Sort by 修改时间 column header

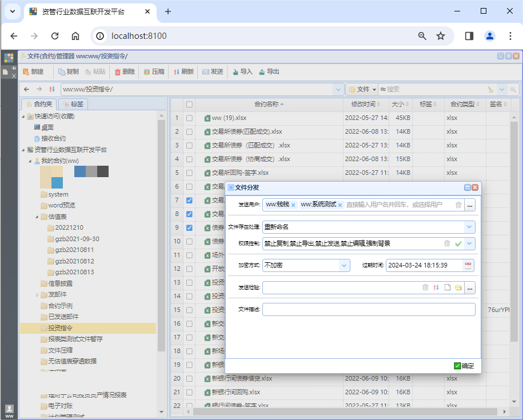pyautogui.click(x=366, y=105)
